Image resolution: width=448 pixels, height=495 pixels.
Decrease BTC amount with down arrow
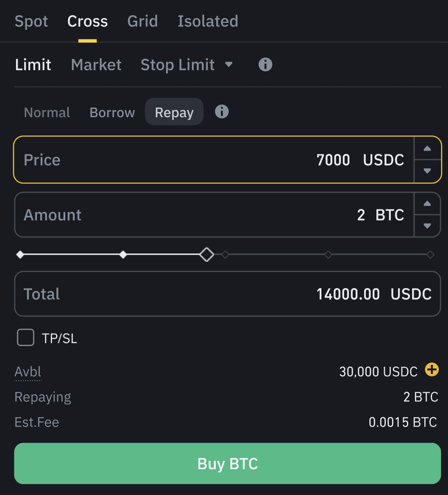pos(427,226)
